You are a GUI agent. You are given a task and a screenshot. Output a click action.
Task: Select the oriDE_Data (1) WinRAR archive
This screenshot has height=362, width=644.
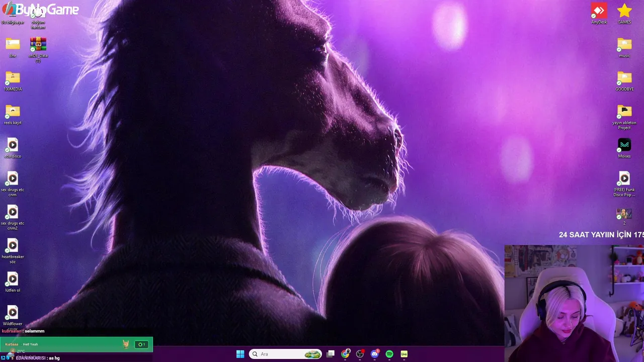[38, 50]
